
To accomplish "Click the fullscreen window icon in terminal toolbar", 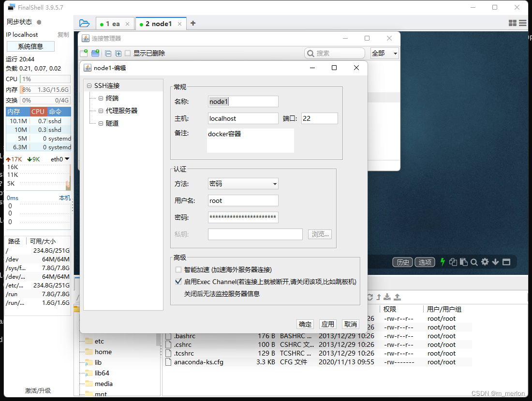I will pos(506,262).
